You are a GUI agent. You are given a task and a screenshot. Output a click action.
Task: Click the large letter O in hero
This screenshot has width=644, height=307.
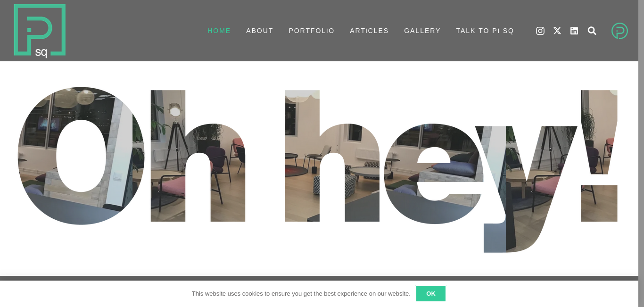pos(81,156)
